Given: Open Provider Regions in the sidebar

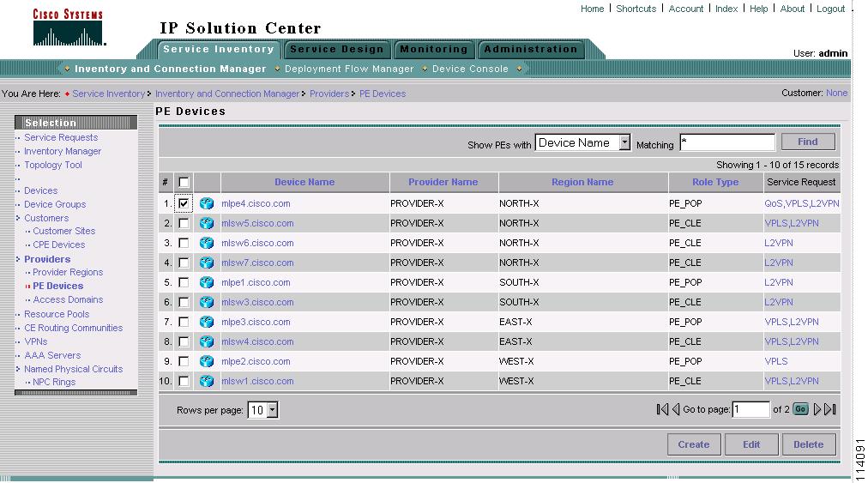Looking at the screenshot, I should 68,273.
